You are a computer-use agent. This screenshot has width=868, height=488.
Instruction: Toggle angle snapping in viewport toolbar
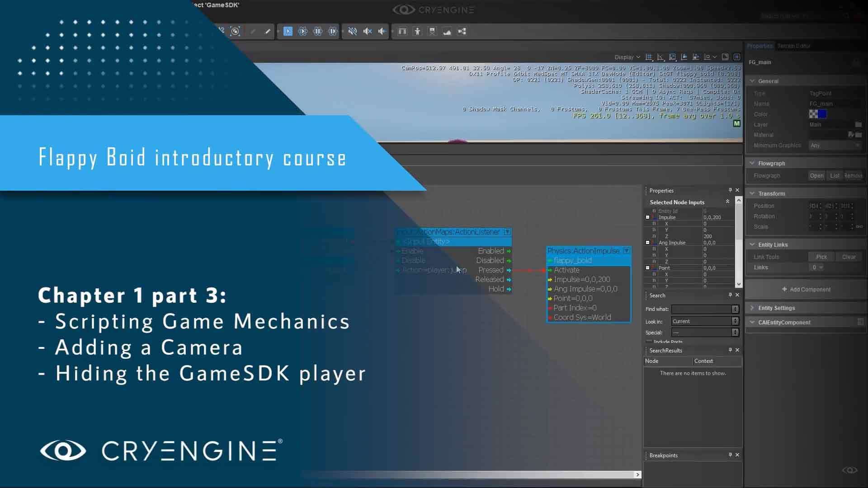pyautogui.click(x=660, y=57)
